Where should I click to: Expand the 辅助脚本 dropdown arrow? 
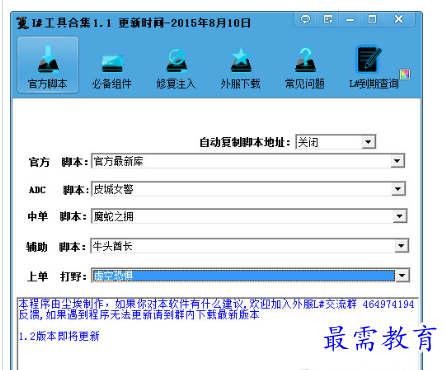(401, 246)
